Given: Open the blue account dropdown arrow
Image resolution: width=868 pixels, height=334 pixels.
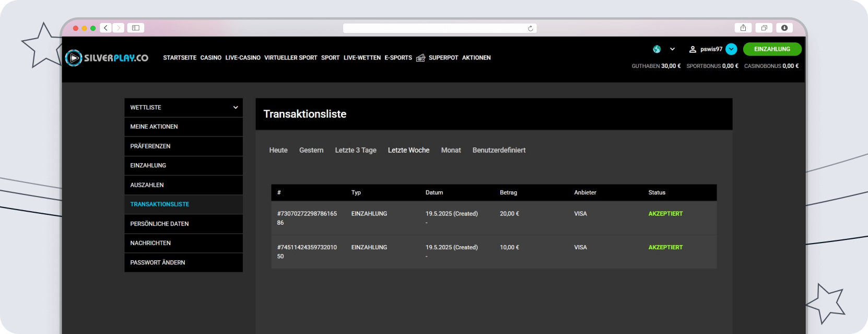Looking at the screenshot, I should [731, 49].
